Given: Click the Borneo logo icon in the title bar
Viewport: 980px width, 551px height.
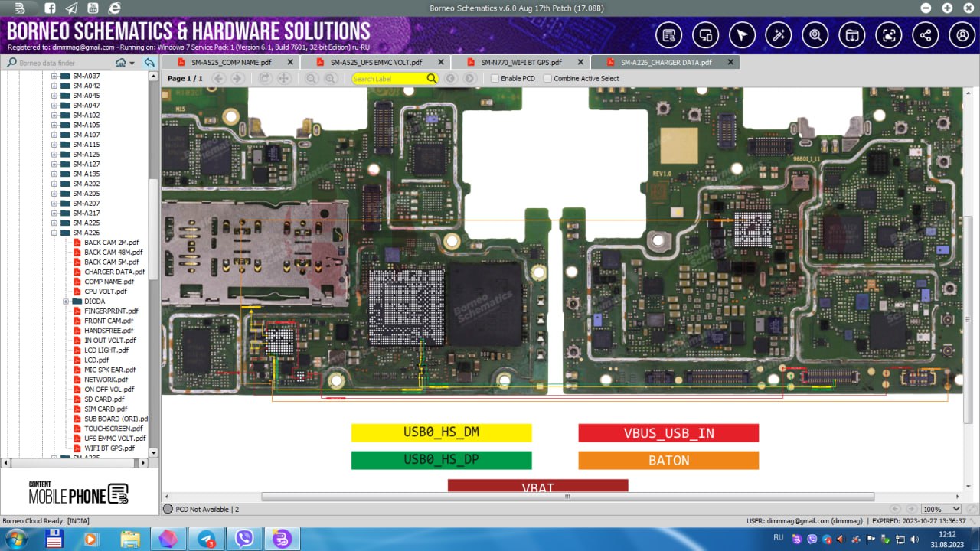Looking at the screenshot, I should (18, 8).
